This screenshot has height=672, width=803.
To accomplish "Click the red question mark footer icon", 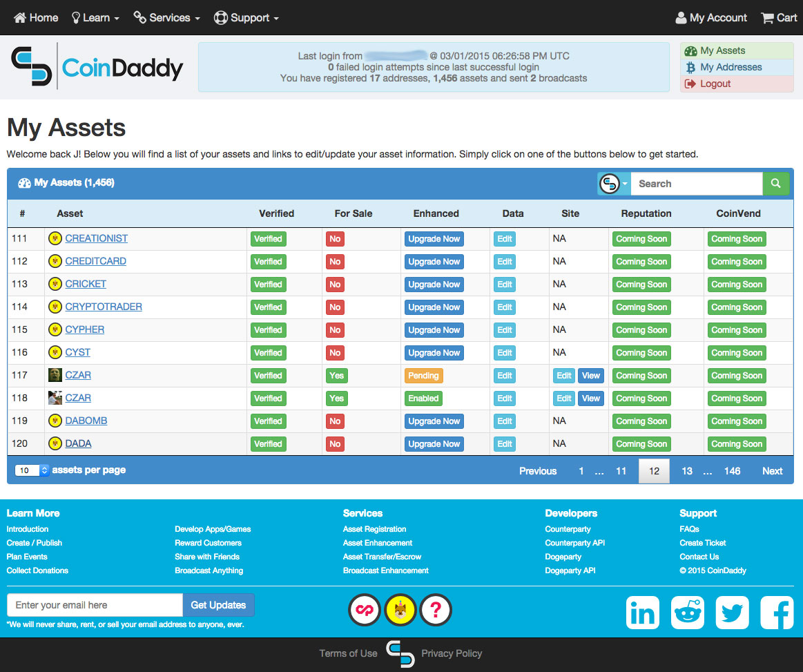I will click(x=436, y=610).
